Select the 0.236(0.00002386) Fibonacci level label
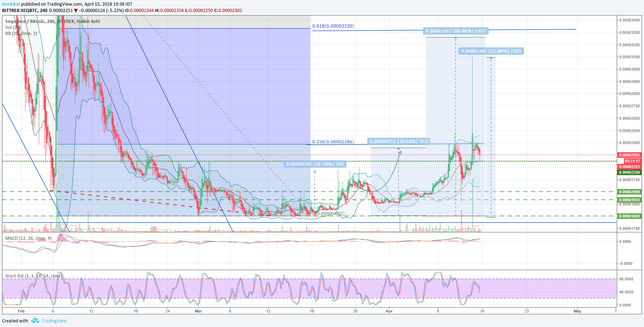 [x=333, y=142]
